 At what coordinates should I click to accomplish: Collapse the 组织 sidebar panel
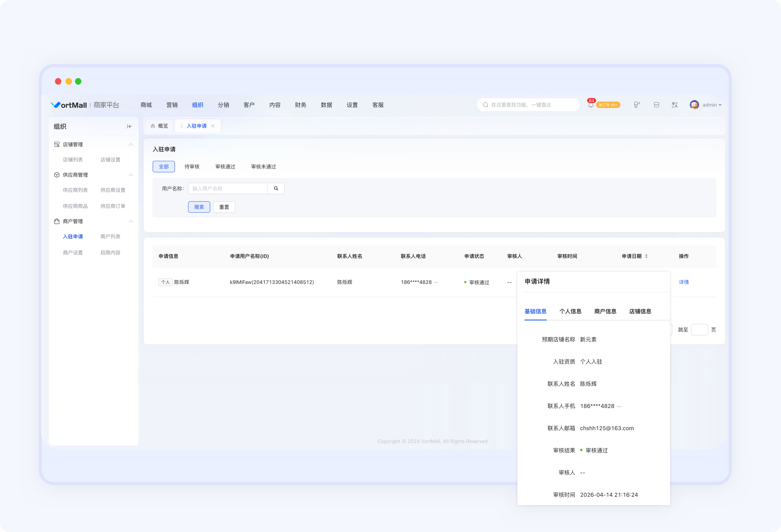[x=129, y=126]
